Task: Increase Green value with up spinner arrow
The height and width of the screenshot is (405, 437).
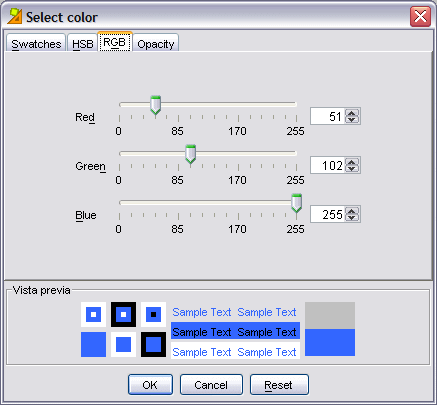Action: pos(352,162)
